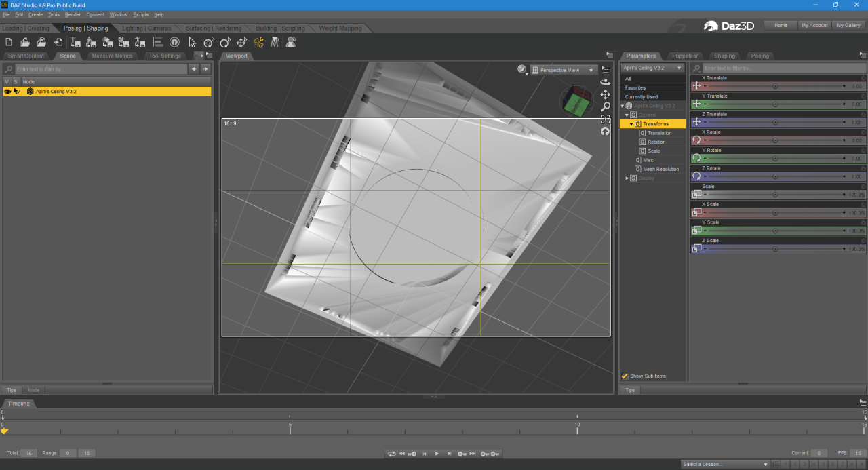
Task: Click the Reset view arrow icon
Action: point(605,132)
